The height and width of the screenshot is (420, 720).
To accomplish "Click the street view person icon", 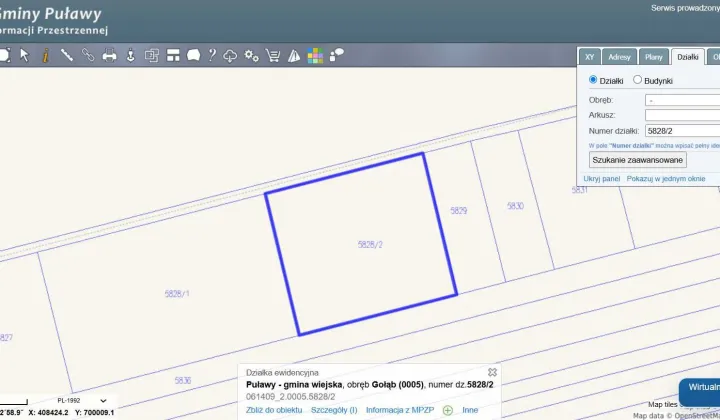I will tap(131, 55).
